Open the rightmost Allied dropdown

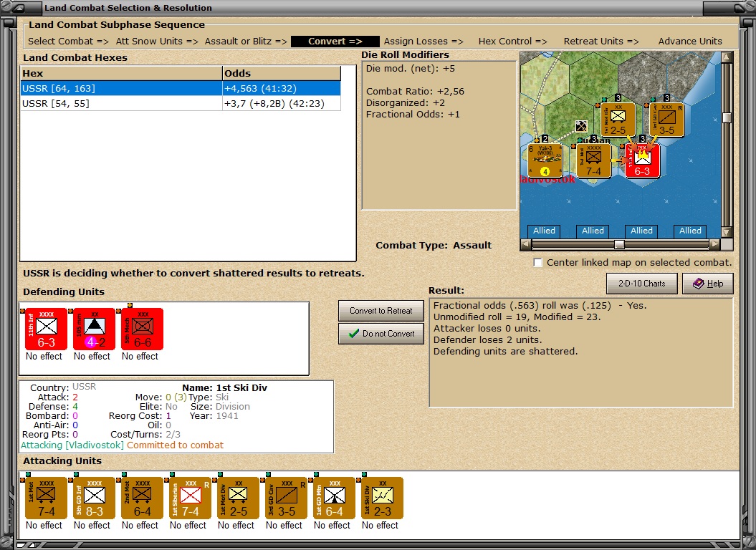690,231
